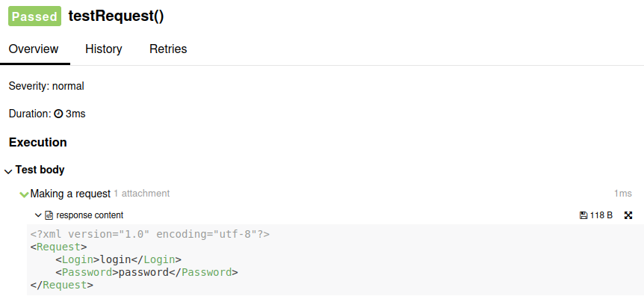
Task: Download attachment via the save icon
Action: point(583,215)
